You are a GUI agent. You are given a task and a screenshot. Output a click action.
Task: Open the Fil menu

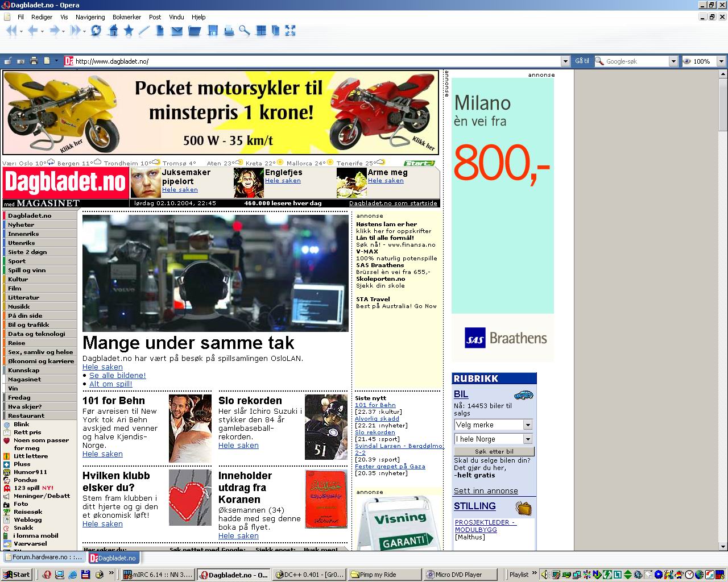[x=20, y=17]
